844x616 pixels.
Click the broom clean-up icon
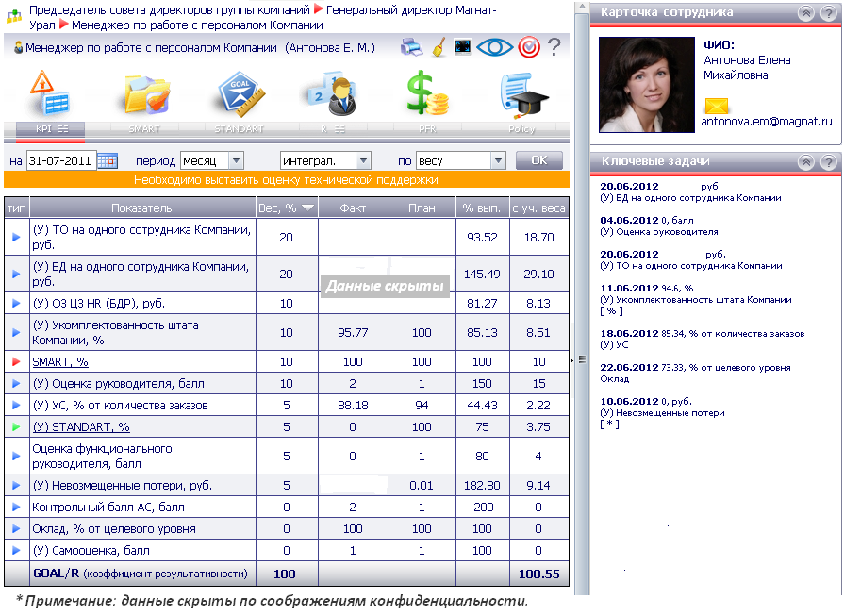point(439,47)
